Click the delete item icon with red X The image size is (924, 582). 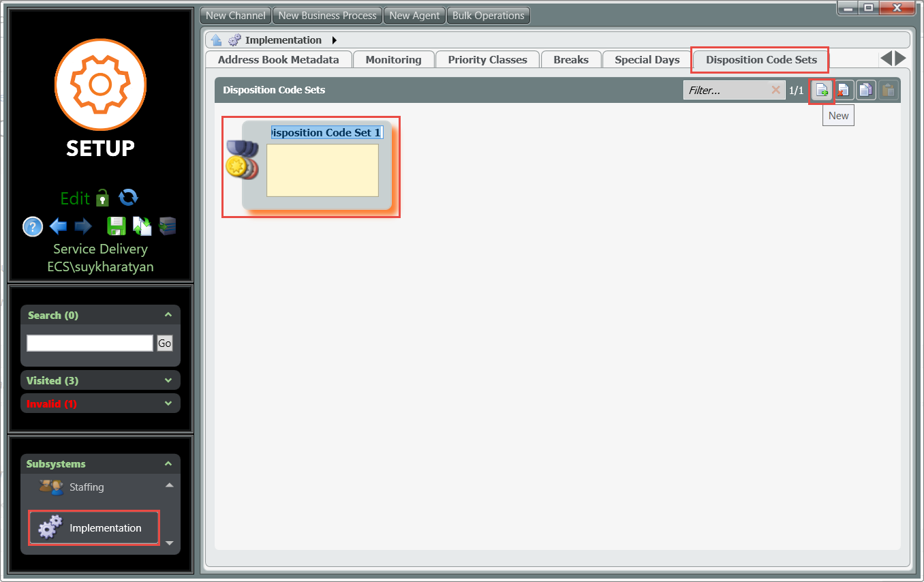click(844, 90)
